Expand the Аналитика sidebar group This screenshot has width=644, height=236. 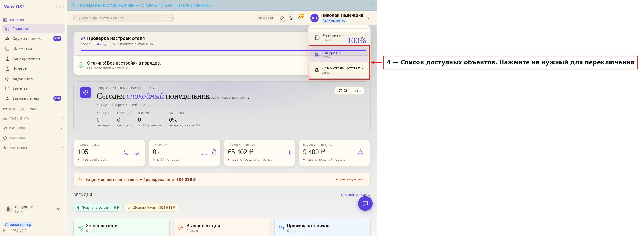click(33, 138)
